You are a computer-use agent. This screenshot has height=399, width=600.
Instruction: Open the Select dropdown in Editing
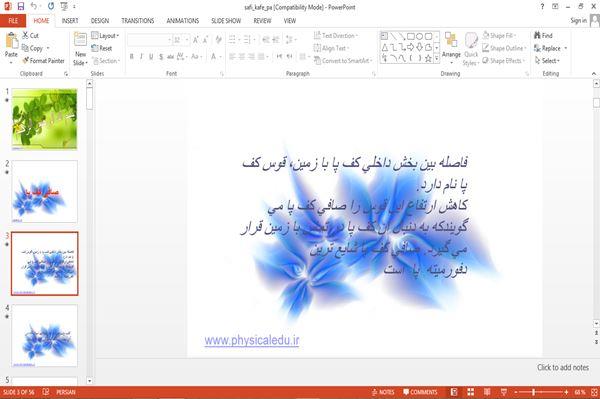(547, 60)
